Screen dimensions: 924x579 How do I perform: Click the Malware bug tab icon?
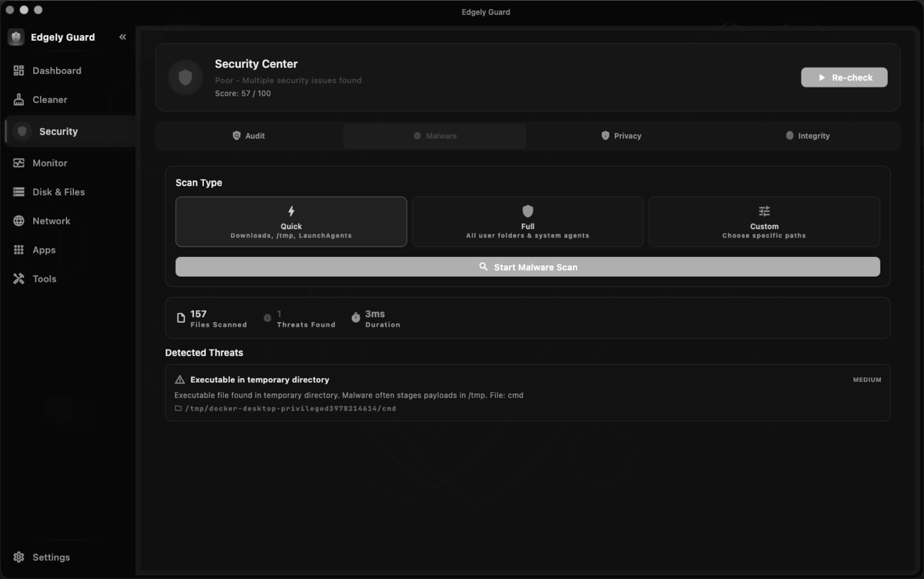click(x=417, y=135)
